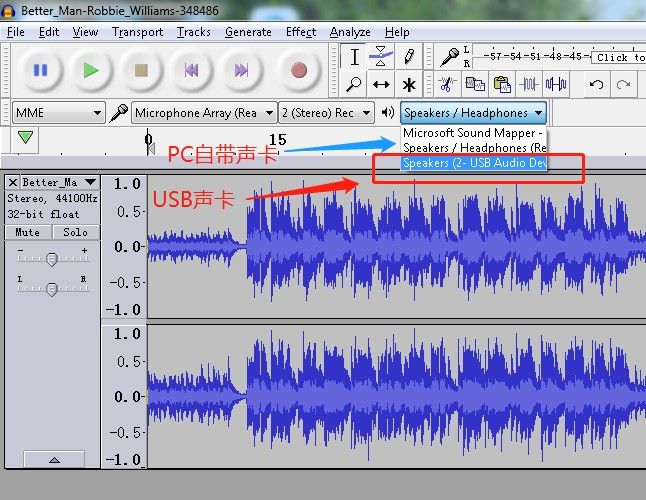
Task: Click 'Click to' start monitoring meter
Action: tap(620, 57)
